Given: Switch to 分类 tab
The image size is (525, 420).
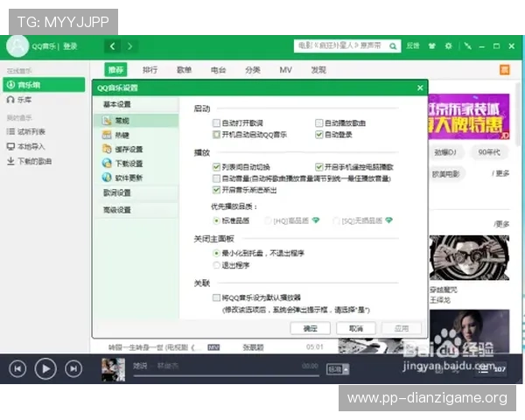Looking at the screenshot, I should click(253, 70).
